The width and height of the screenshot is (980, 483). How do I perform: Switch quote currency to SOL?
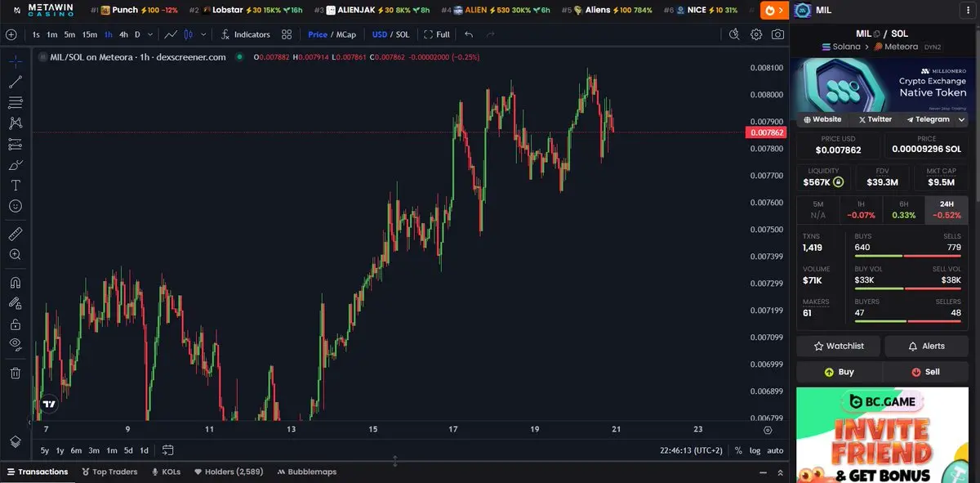(403, 34)
